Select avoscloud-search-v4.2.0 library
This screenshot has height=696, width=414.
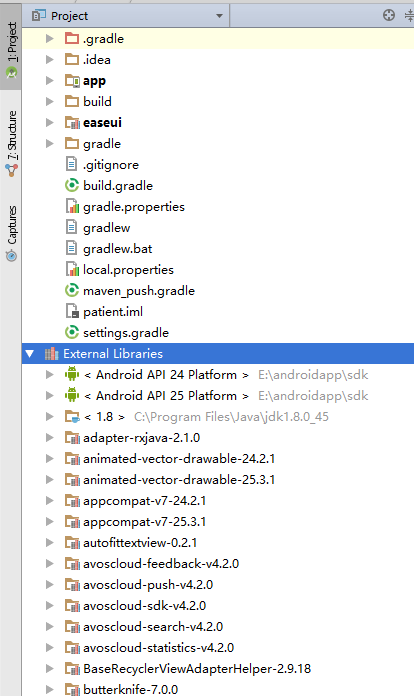(x=153, y=627)
